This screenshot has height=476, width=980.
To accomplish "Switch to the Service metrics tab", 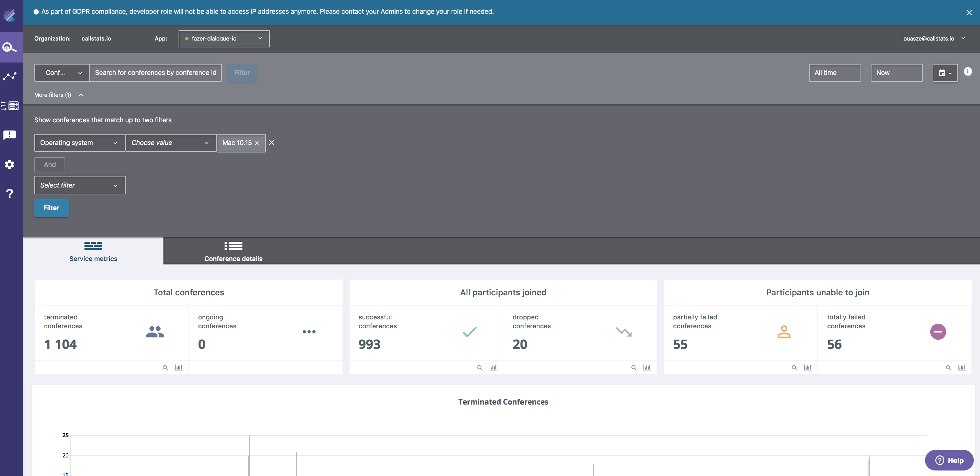I will click(94, 251).
